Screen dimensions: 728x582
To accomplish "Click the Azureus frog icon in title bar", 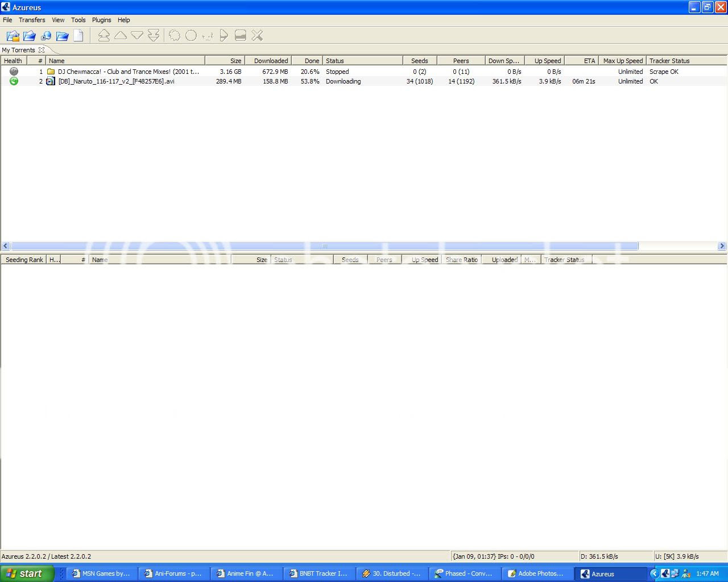I will click(x=6, y=7).
